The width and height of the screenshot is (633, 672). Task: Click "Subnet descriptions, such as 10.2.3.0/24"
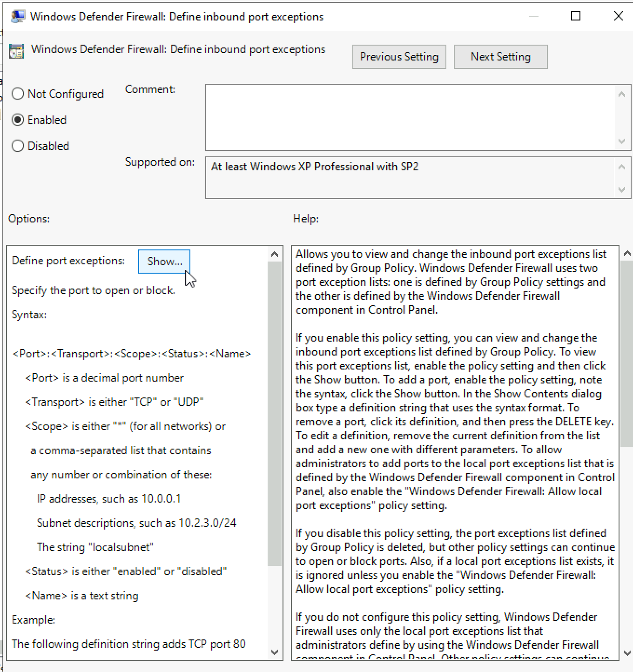(136, 523)
